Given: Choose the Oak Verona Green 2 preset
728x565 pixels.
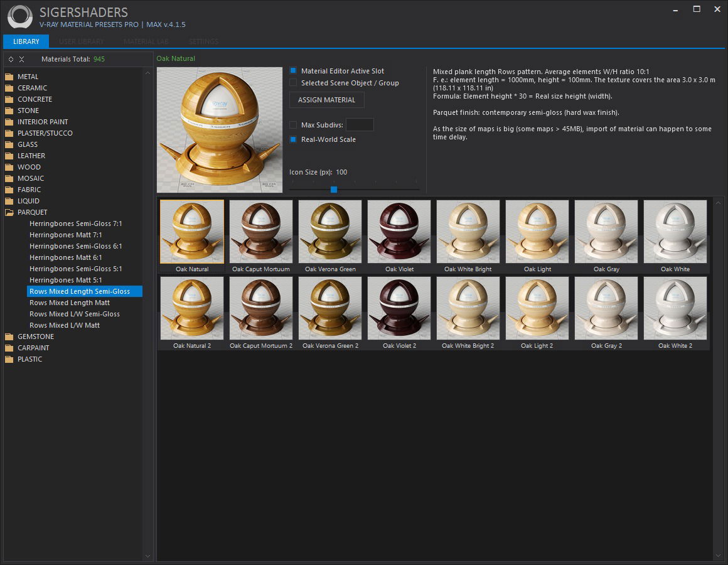Looking at the screenshot, I should [330, 308].
